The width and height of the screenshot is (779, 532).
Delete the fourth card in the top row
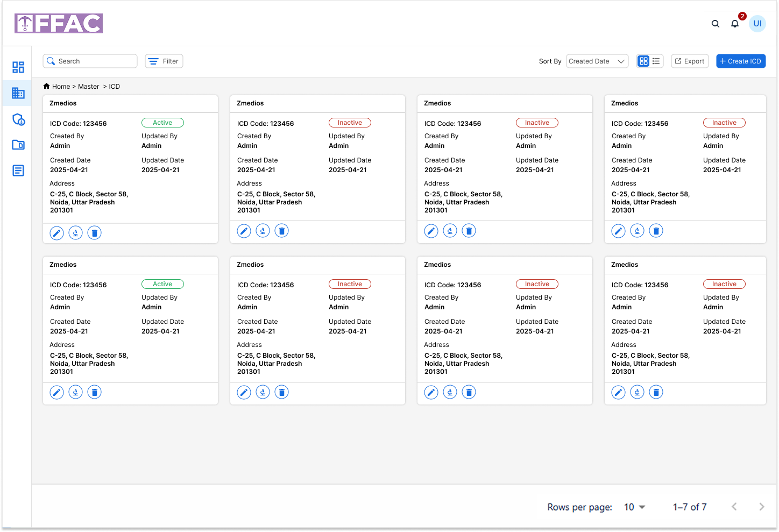point(656,231)
